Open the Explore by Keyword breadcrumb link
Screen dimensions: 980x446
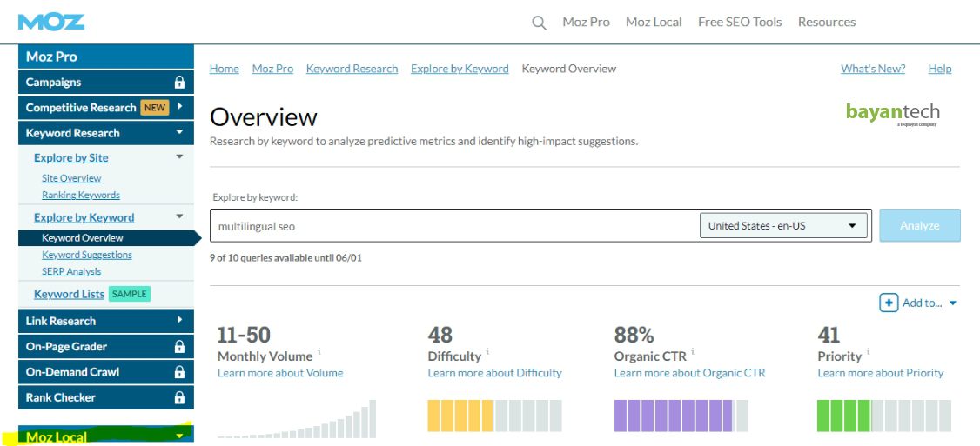[x=460, y=69]
